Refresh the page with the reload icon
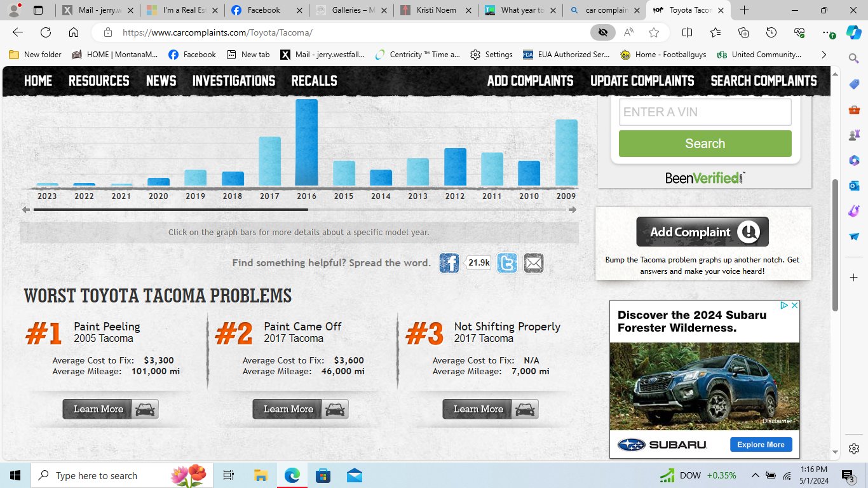 tap(46, 32)
